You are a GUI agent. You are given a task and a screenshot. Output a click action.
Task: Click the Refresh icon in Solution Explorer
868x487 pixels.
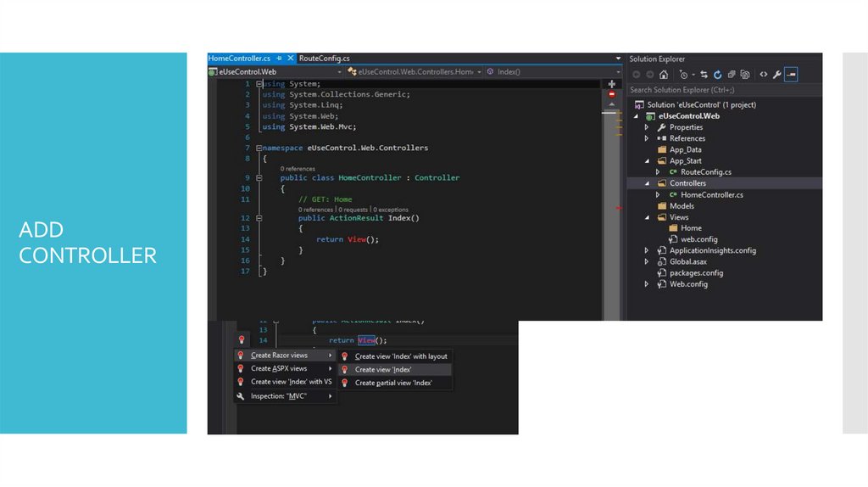[717, 75]
